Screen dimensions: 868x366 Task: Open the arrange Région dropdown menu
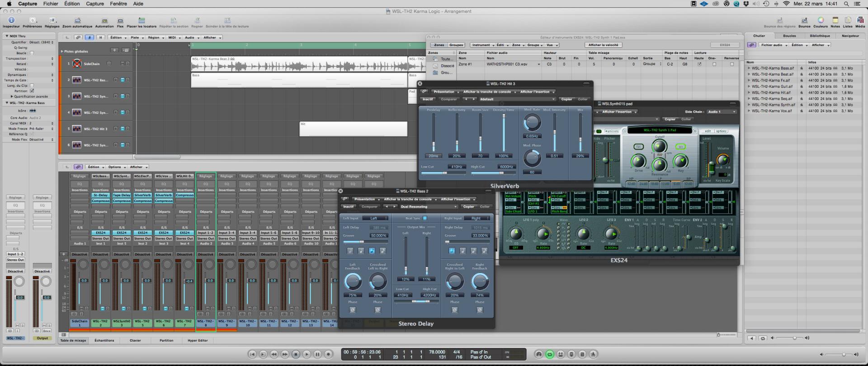coord(155,38)
